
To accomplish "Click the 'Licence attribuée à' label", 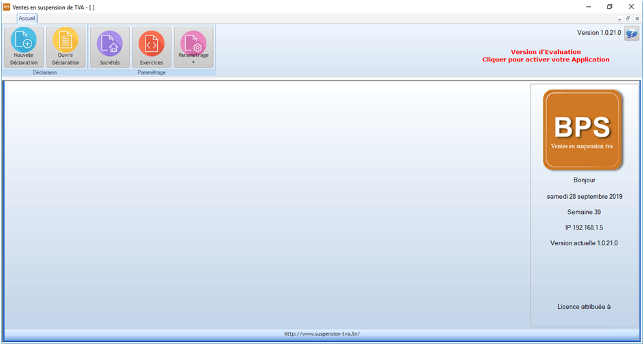I will tap(584, 307).
